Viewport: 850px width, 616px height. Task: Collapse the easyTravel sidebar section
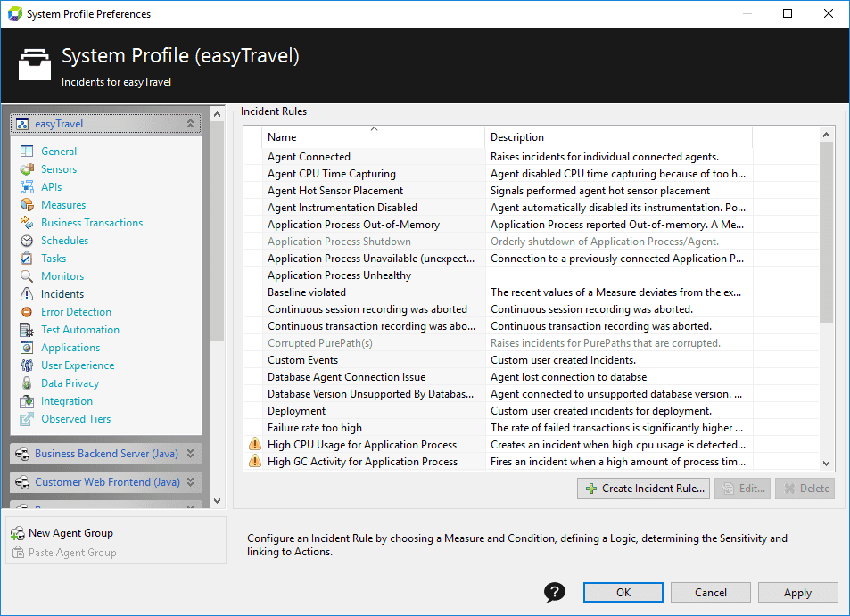click(x=190, y=124)
